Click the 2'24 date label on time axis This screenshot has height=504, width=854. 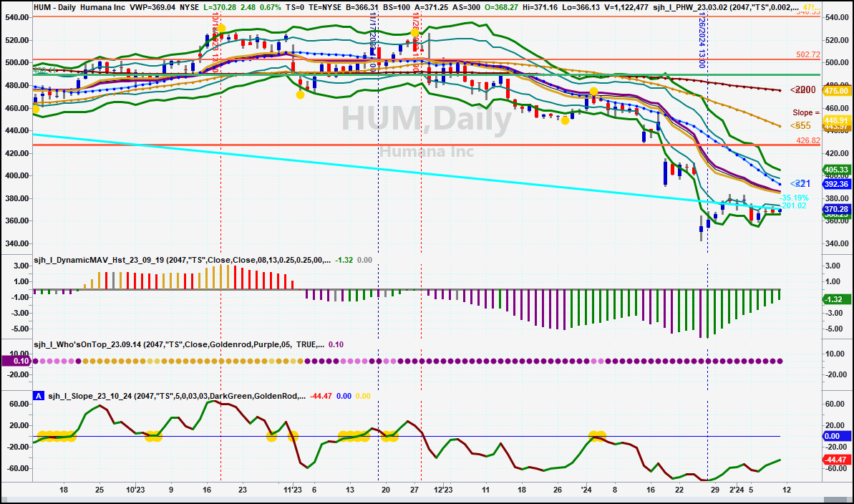pyautogui.click(x=736, y=490)
